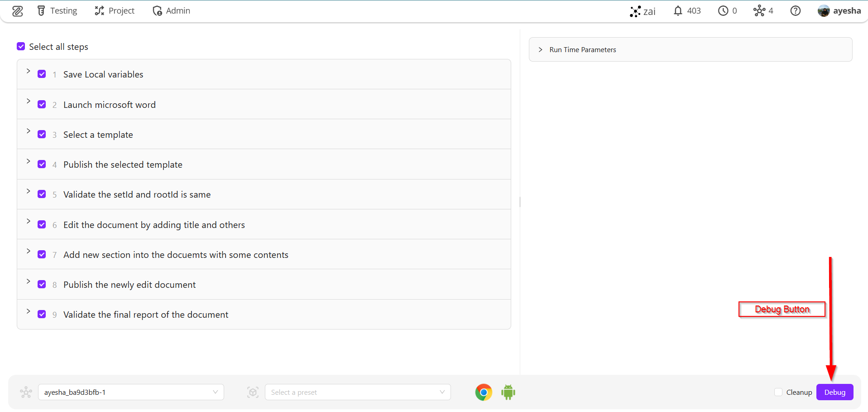Uncheck step 7 Add new section checkbox
Image resolution: width=868 pixels, height=412 pixels.
pyautogui.click(x=42, y=254)
